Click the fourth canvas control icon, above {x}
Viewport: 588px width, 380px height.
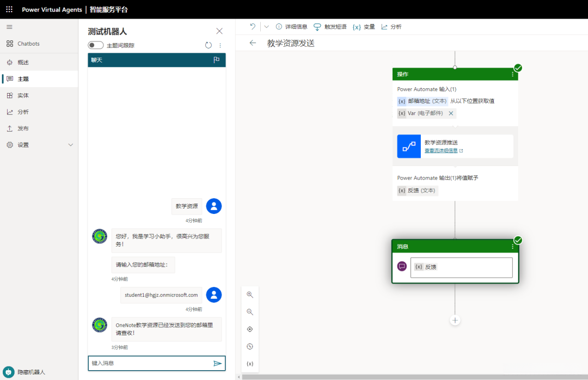(x=250, y=347)
